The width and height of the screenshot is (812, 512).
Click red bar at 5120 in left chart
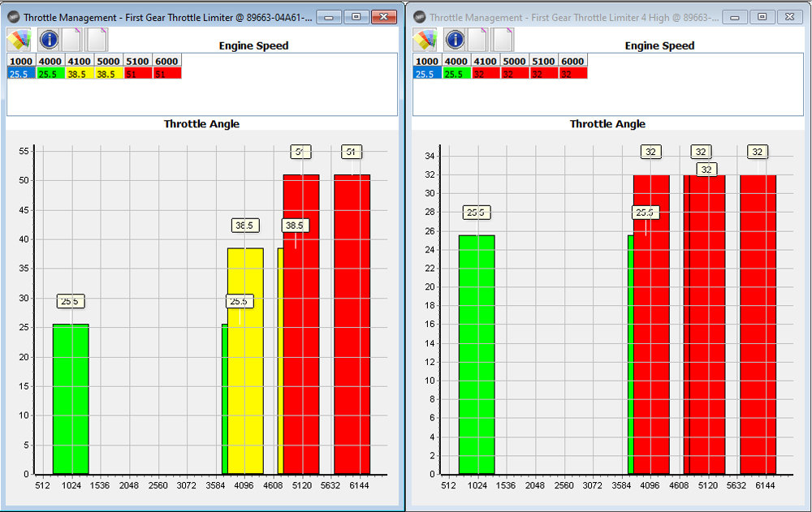pyautogui.click(x=301, y=325)
